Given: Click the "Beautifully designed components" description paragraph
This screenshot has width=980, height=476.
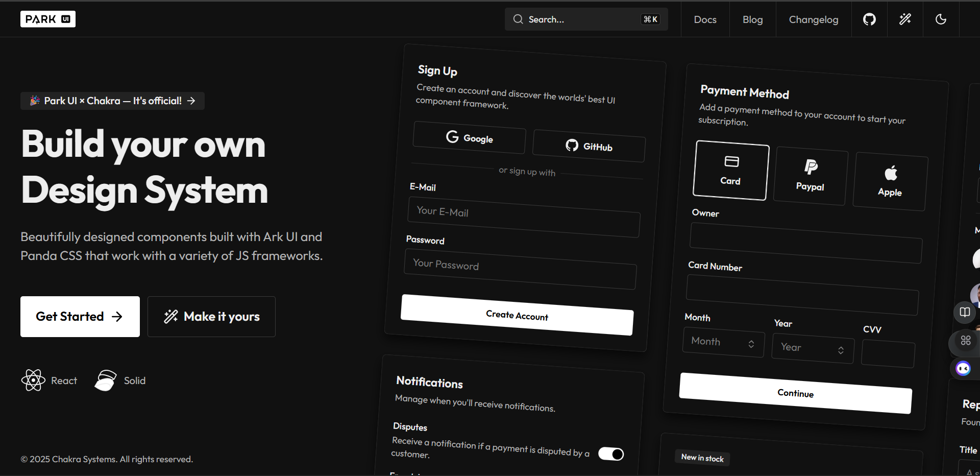Looking at the screenshot, I should coord(172,246).
